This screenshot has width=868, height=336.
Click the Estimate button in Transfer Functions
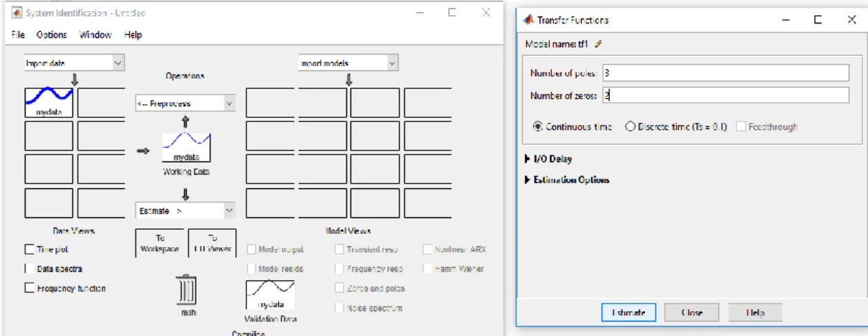[x=628, y=313]
